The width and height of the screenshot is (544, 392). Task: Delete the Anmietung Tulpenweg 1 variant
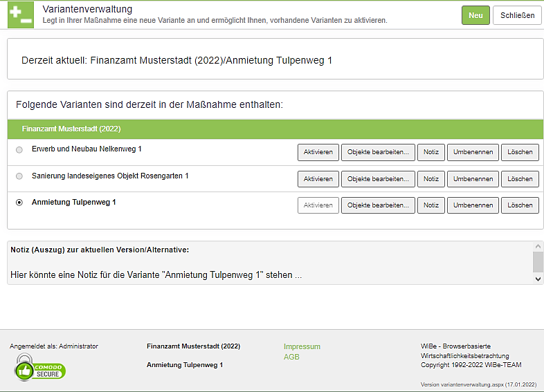(x=520, y=205)
